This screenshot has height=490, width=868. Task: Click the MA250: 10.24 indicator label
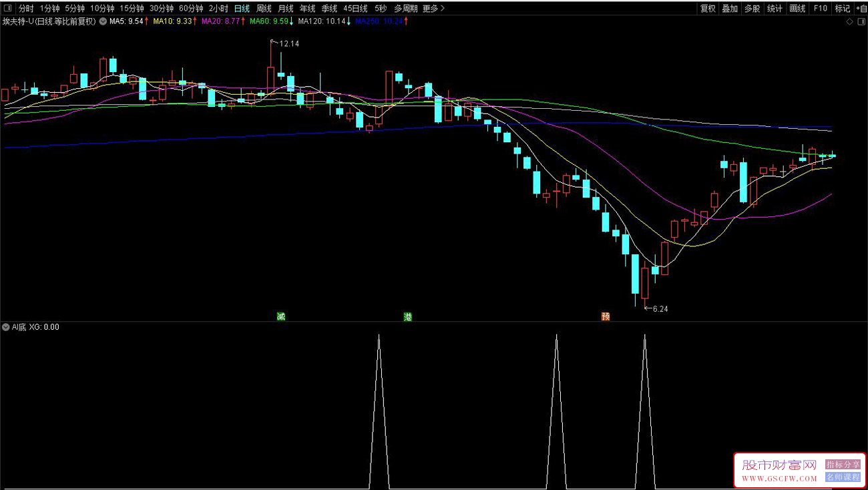click(x=379, y=21)
